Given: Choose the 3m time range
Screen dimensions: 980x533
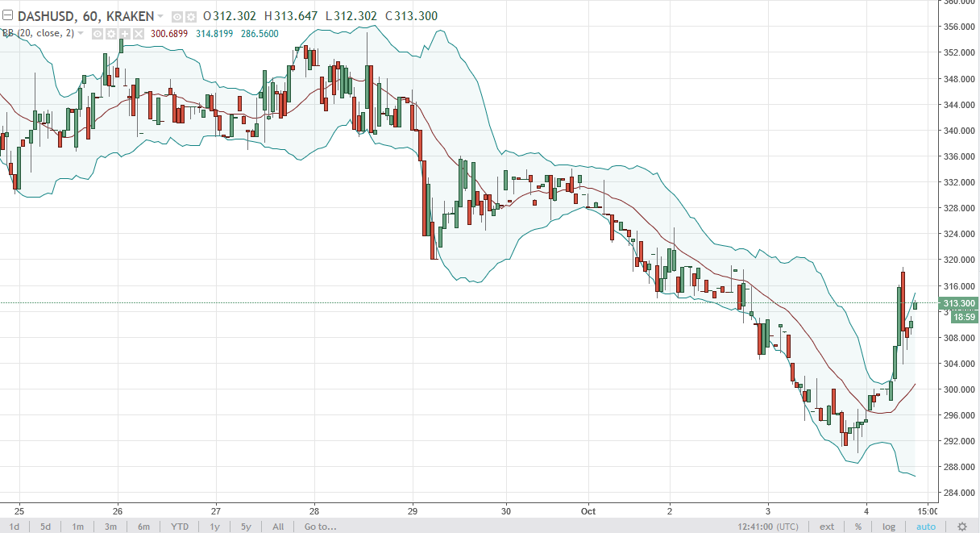Looking at the screenshot, I should (x=110, y=527).
